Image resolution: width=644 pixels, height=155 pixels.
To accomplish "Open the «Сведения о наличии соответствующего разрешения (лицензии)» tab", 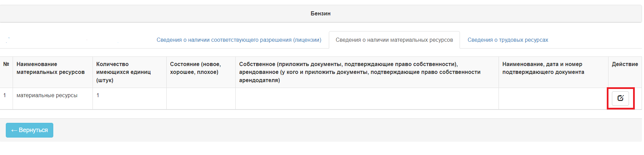I will [239, 40].
